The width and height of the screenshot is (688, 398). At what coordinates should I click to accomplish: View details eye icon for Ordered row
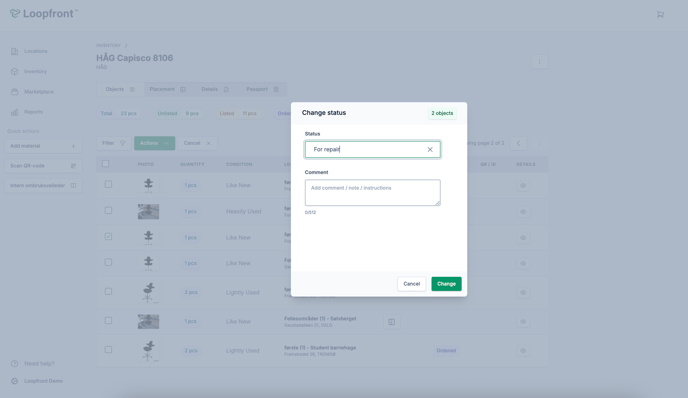523,351
